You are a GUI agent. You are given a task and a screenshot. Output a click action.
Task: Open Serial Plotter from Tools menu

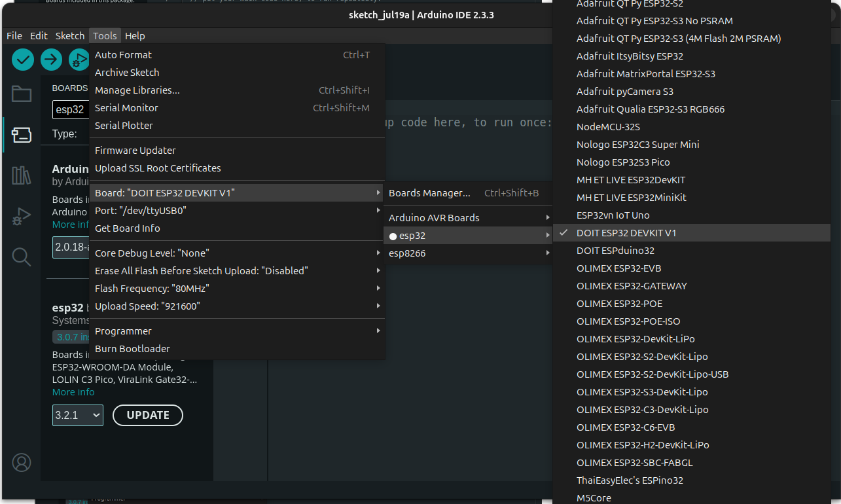click(x=237, y=126)
